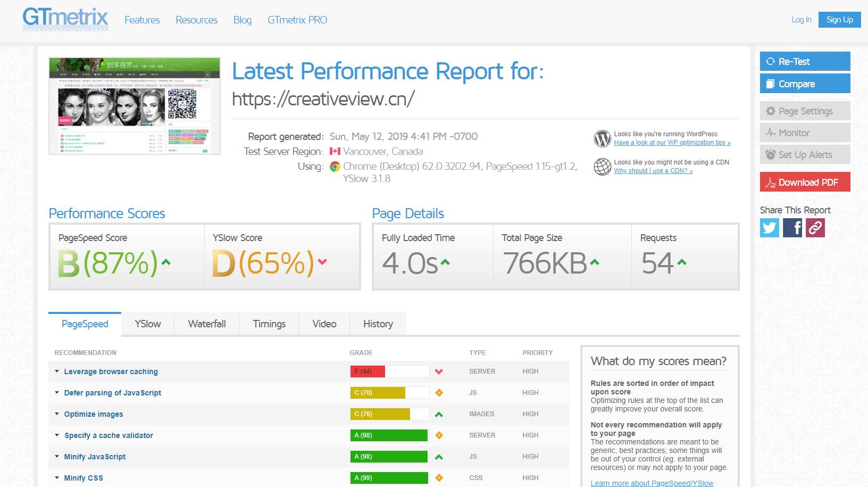Viewport: 868px width, 487px height.
Task: Switch to the YSlow tab
Action: pyautogui.click(x=148, y=324)
